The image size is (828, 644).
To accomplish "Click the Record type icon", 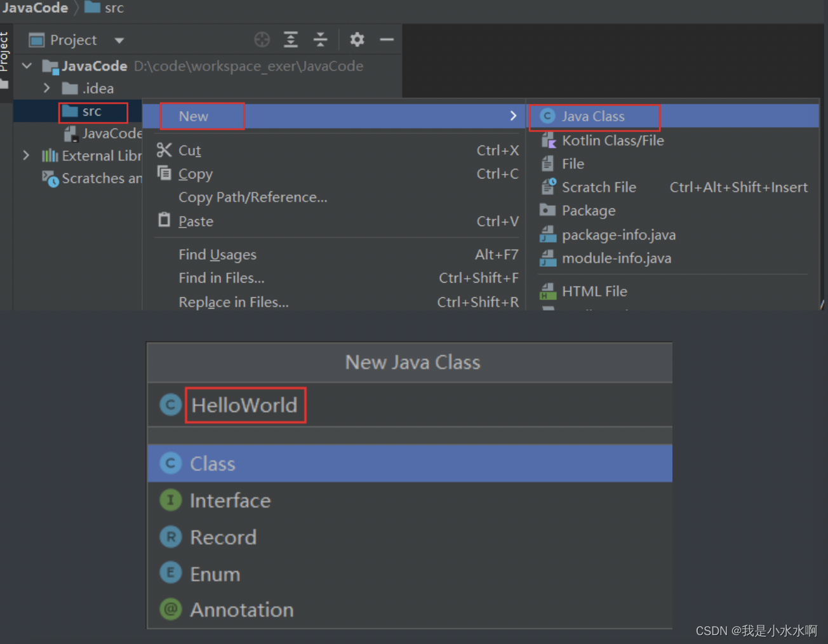I will (x=170, y=537).
